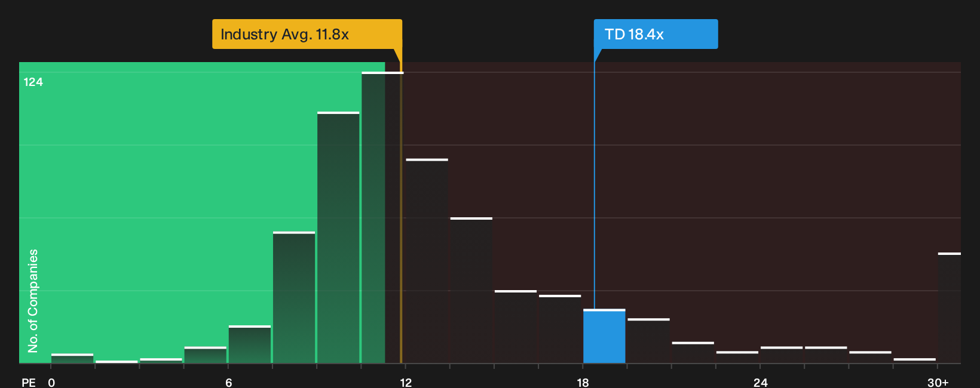Click the Industry Avg. 11.8x label

click(307, 34)
